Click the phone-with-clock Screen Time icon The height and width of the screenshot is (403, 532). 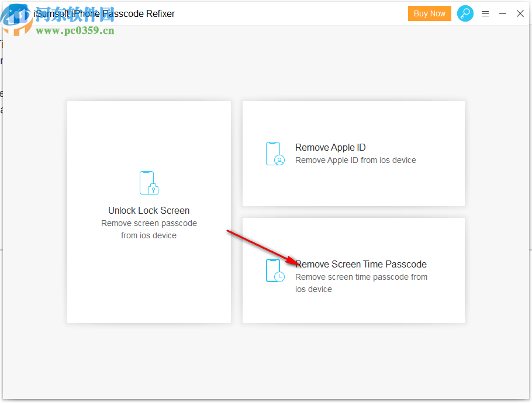[x=275, y=270]
